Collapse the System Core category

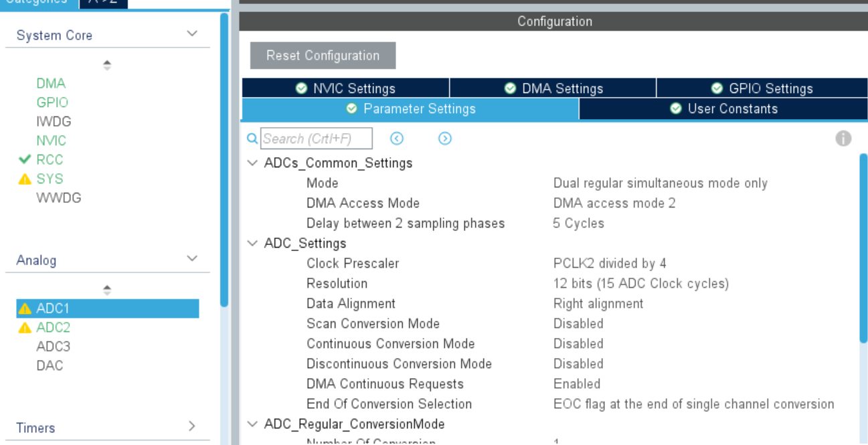[192, 34]
